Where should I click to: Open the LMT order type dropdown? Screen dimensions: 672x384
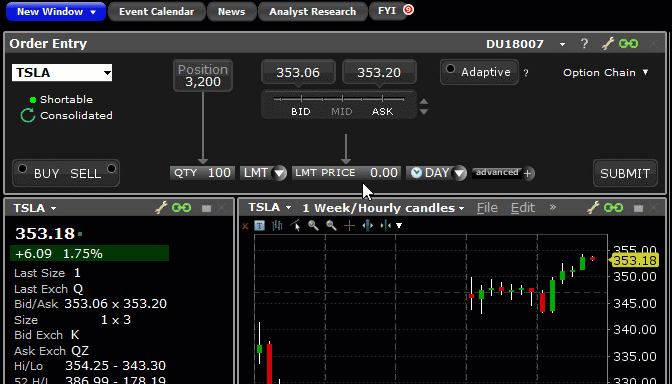[x=279, y=173]
